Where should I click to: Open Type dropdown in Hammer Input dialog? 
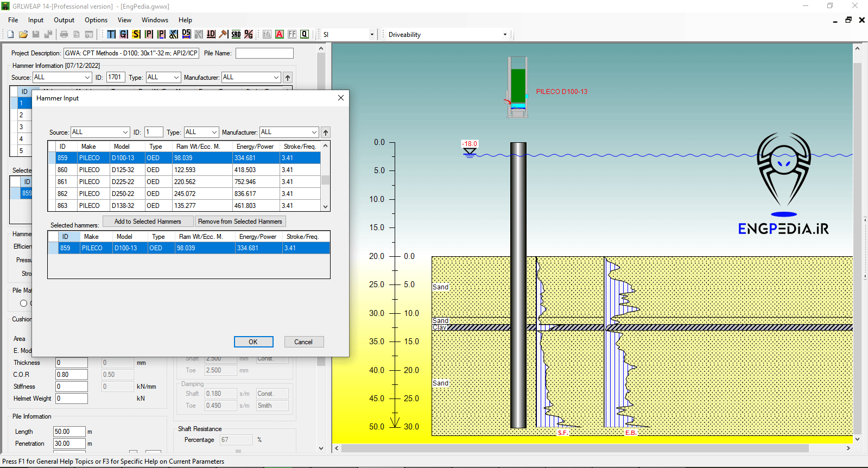[201, 132]
